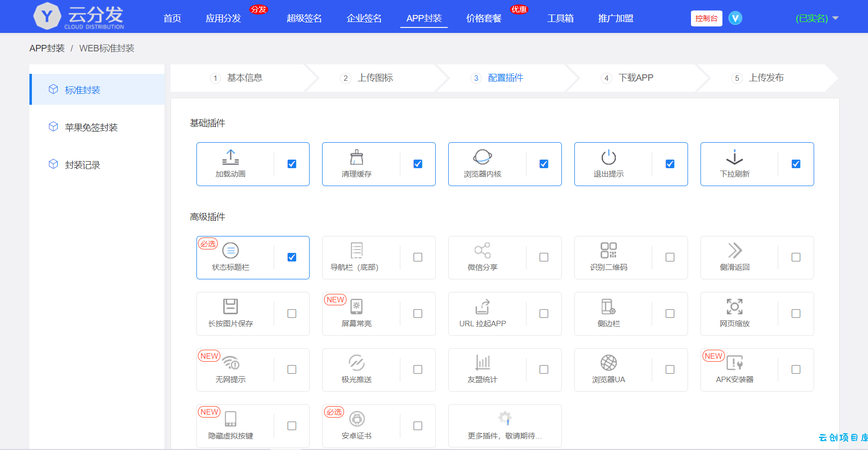Uncheck the 退出提示 checkbox
This screenshot has width=868, height=450.
[670, 164]
